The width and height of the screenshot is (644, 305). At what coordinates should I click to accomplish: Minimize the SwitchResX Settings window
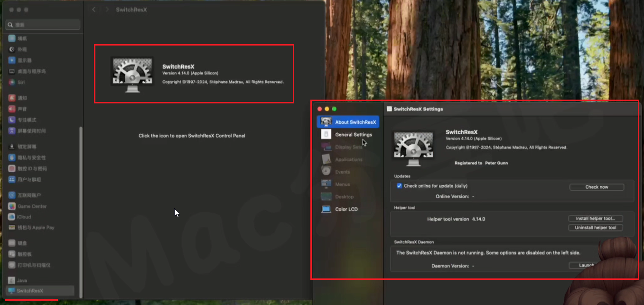[x=327, y=109]
